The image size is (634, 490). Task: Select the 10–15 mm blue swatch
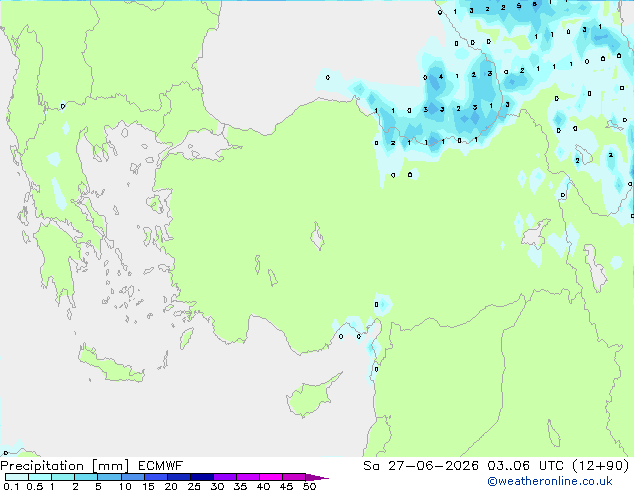[x=132, y=477]
